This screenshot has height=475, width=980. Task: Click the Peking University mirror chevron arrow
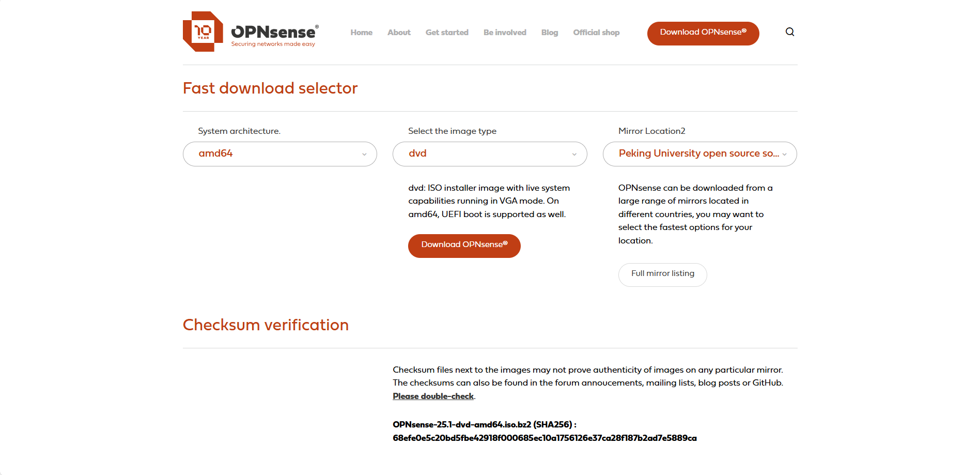[784, 155]
